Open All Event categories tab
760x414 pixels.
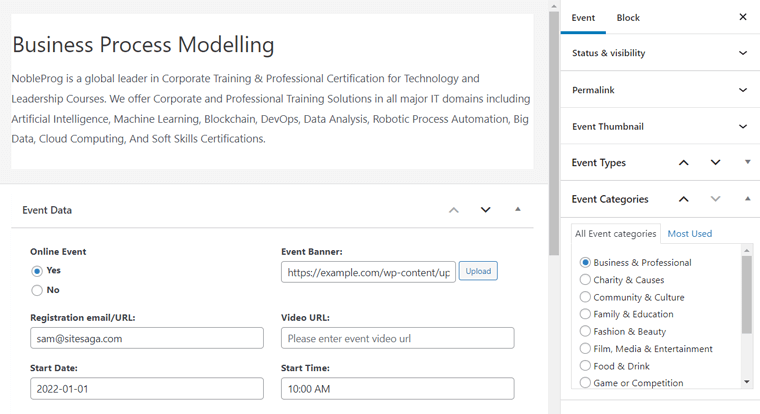pyautogui.click(x=616, y=234)
